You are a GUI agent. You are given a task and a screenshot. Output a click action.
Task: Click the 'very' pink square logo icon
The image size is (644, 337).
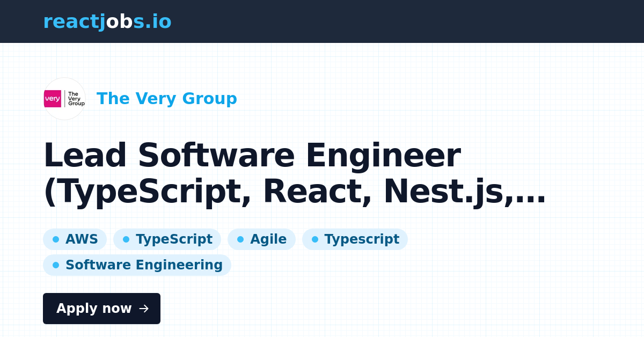(x=53, y=99)
